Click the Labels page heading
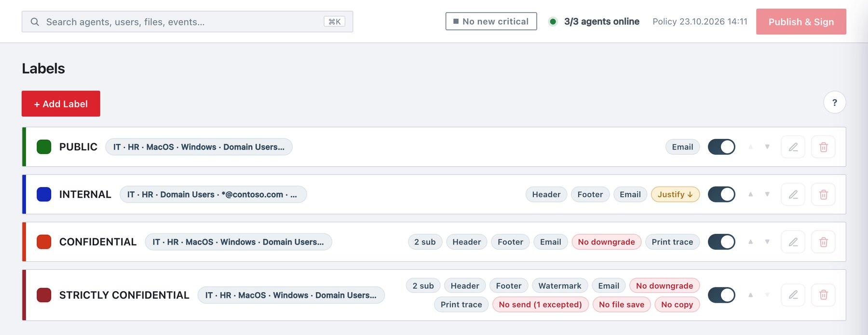 [43, 68]
